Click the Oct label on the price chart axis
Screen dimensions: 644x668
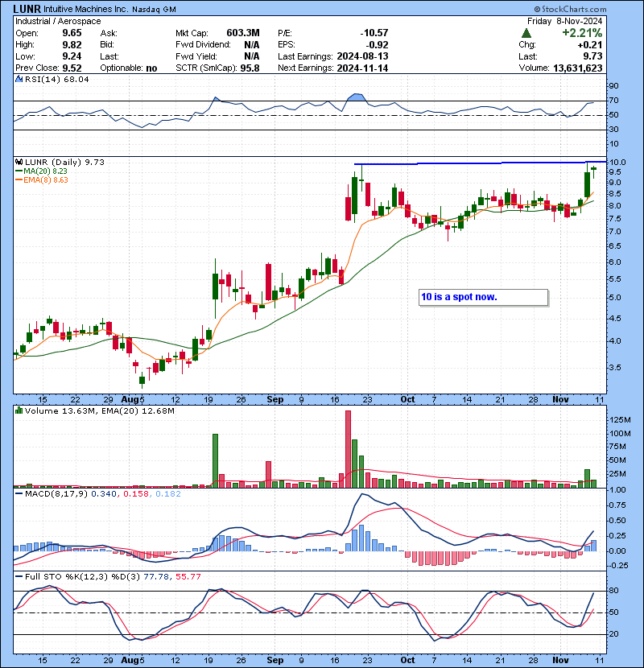pos(407,399)
